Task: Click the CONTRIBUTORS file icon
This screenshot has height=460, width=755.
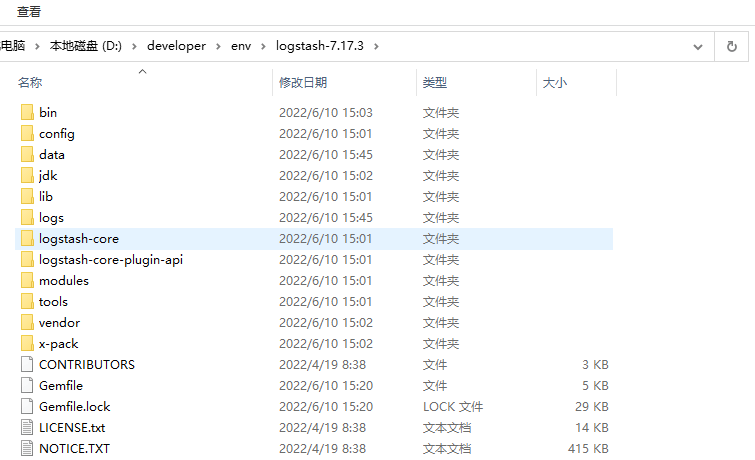Action: 27,365
